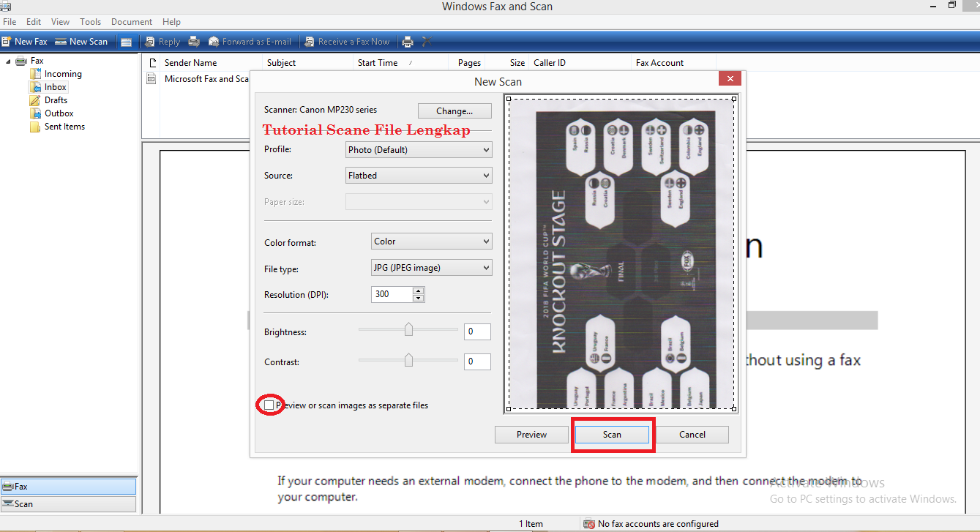Click the Forward as E-mail icon

pos(250,41)
